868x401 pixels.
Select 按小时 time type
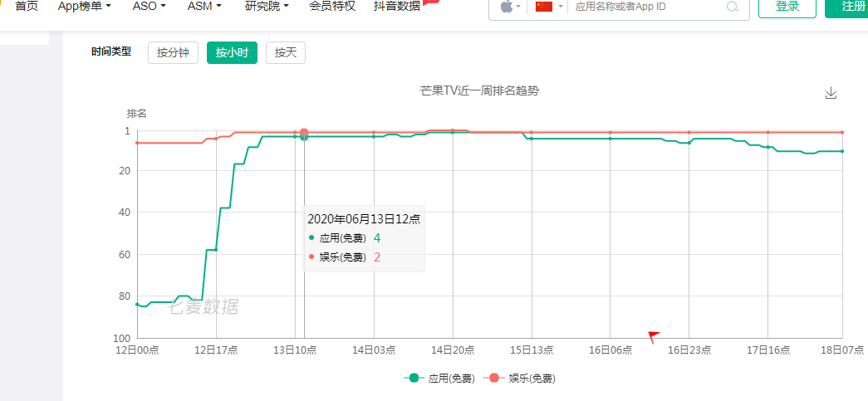(x=232, y=52)
